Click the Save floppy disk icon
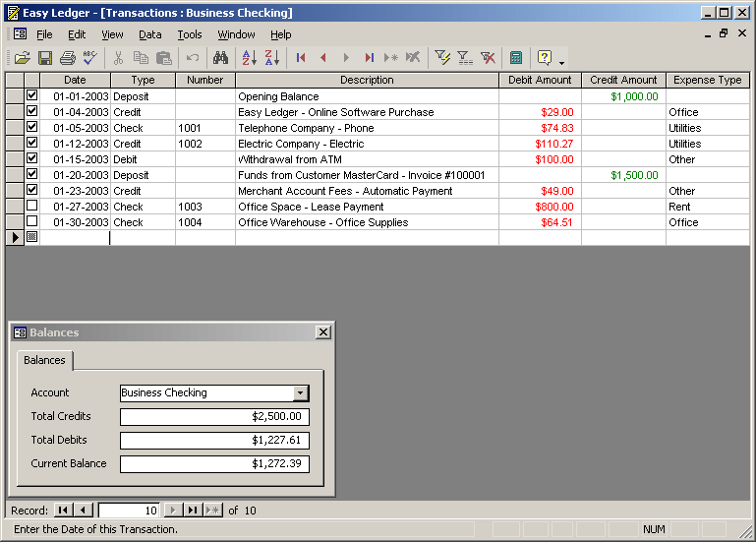Image resolution: width=756 pixels, height=542 pixels. (45, 58)
